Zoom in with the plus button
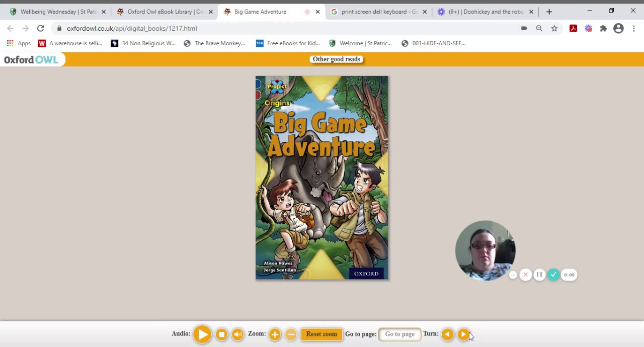The width and height of the screenshot is (644, 347). (x=275, y=334)
